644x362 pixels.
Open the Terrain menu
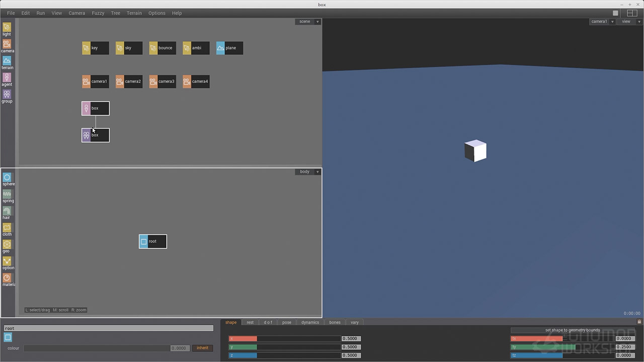134,13
